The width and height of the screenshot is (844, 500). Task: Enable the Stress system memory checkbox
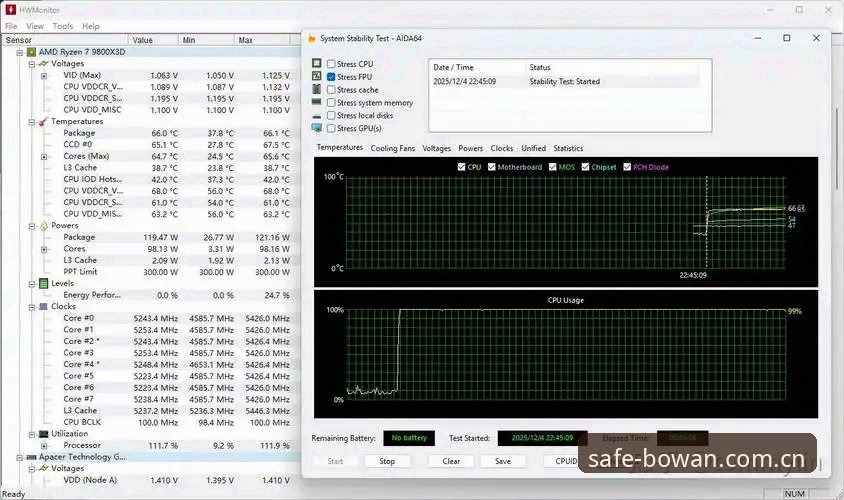[331, 102]
